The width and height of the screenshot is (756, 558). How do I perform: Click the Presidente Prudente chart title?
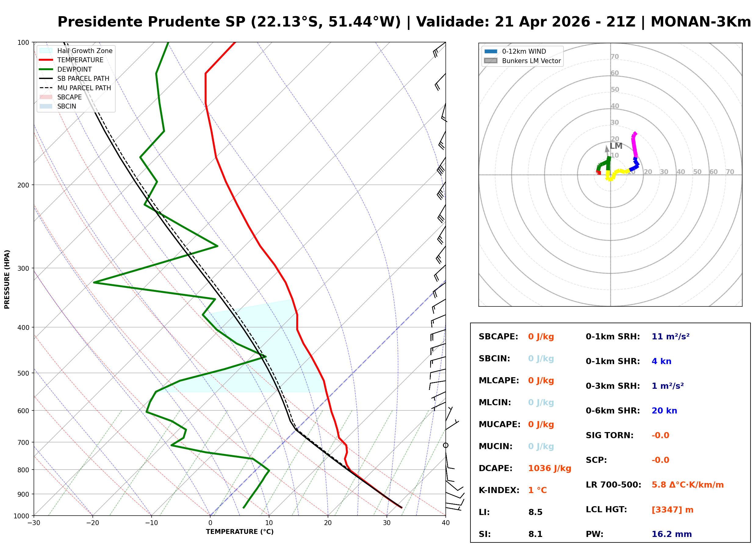click(404, 22)
